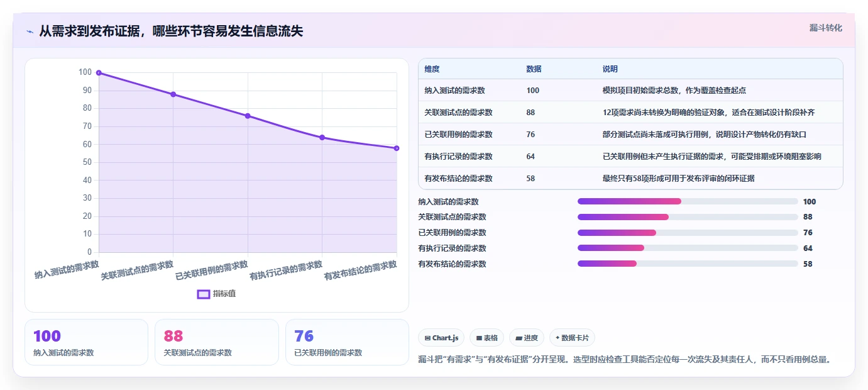Open the stat card showing 100

[x=86, y=342]
